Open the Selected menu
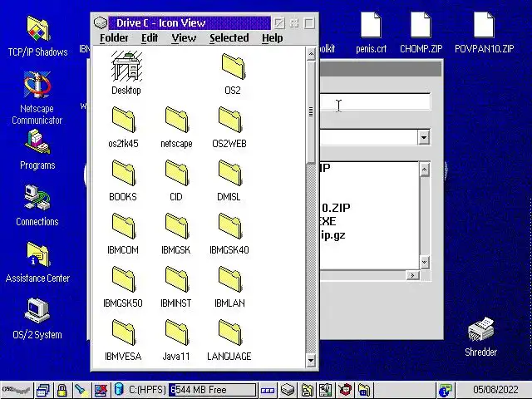The width and height of the screenshot is (532, 399). pyautogui.click(x=229, y=37)
